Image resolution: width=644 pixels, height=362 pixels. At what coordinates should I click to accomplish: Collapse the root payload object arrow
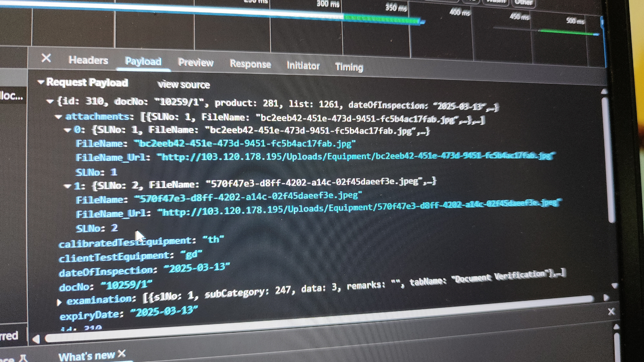[50, 101]
